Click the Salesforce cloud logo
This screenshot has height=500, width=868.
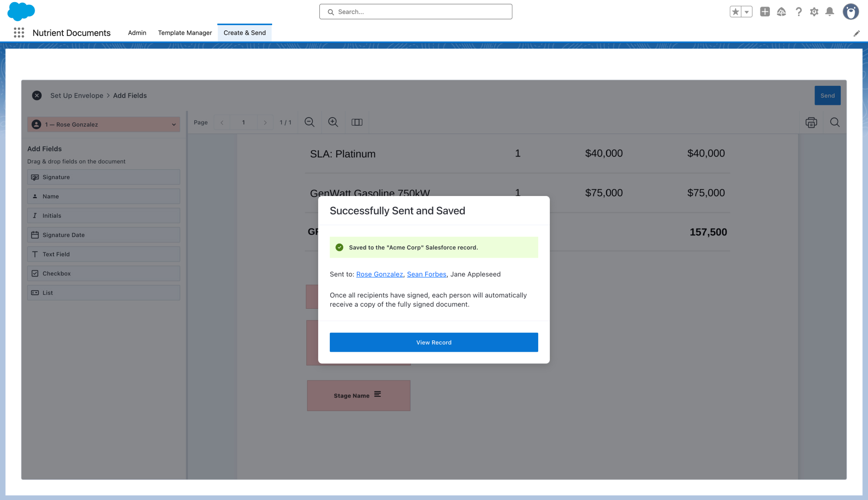(21, 11)
